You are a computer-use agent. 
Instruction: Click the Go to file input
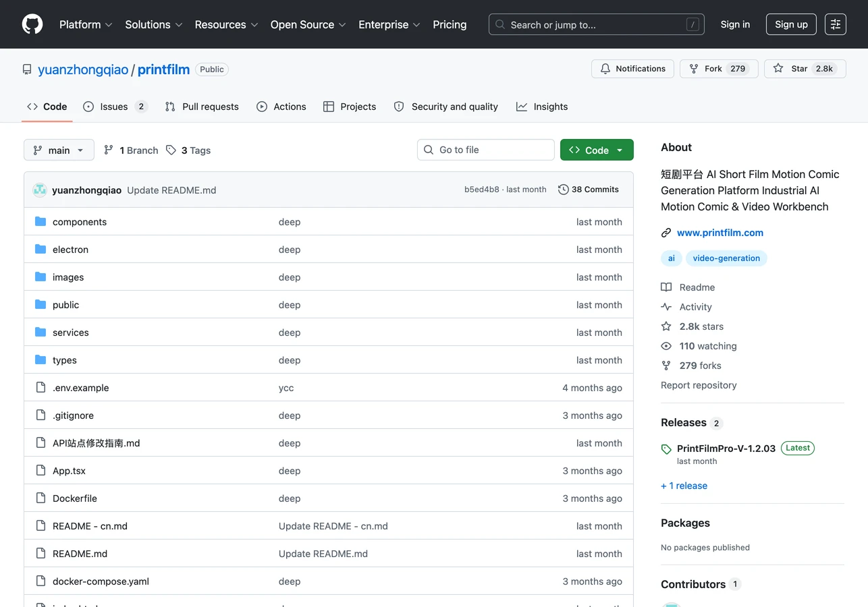coord(486,150)
